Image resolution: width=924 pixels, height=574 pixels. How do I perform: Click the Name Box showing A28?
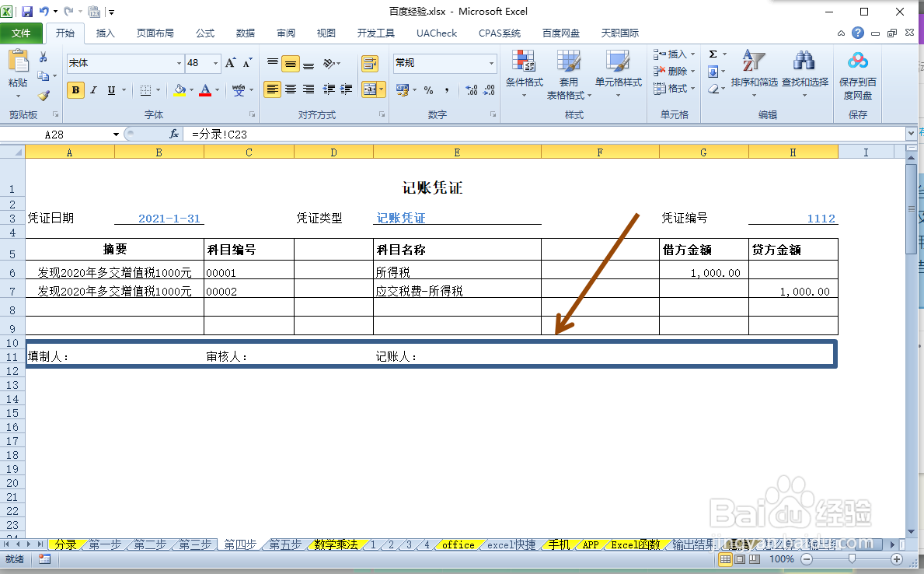pos(54,135)
